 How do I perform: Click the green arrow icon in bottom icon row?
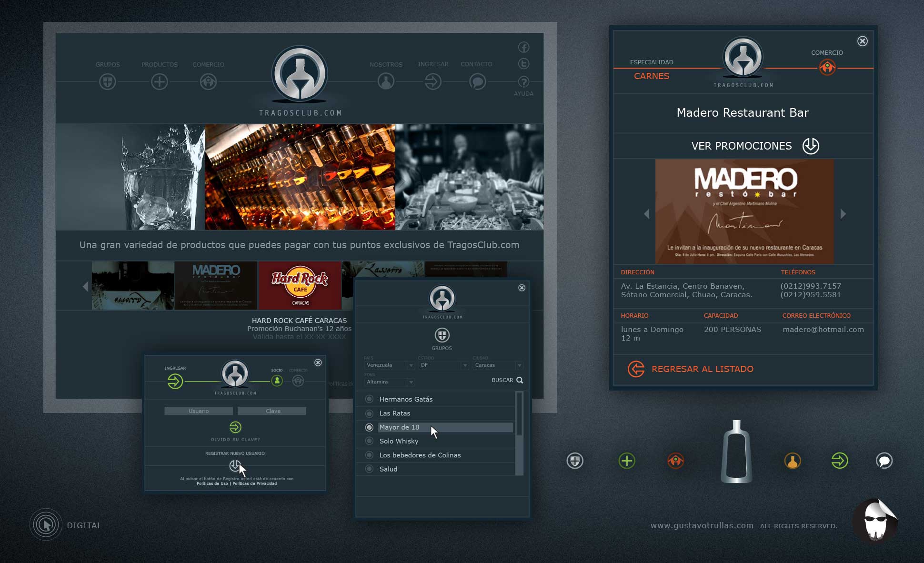839,461
